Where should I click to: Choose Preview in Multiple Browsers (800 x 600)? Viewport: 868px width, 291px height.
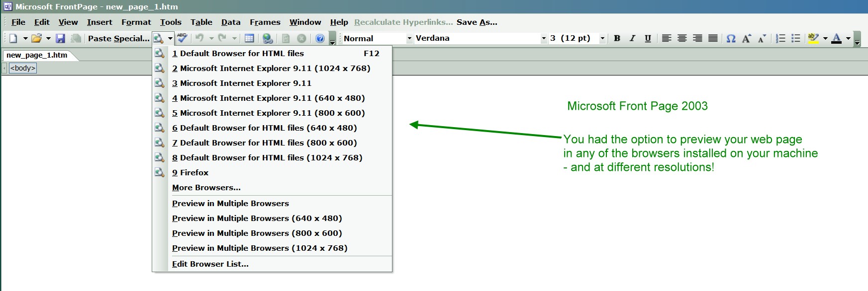[272, 233]
